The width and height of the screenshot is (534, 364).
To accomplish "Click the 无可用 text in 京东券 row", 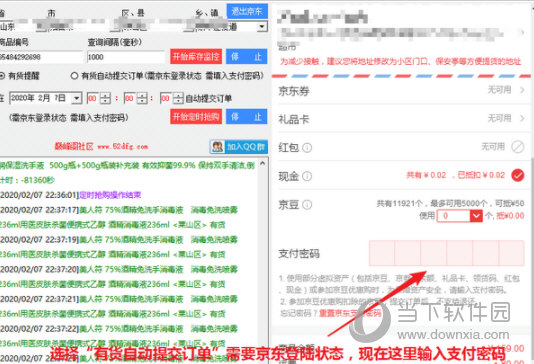I will coord(499,90).
